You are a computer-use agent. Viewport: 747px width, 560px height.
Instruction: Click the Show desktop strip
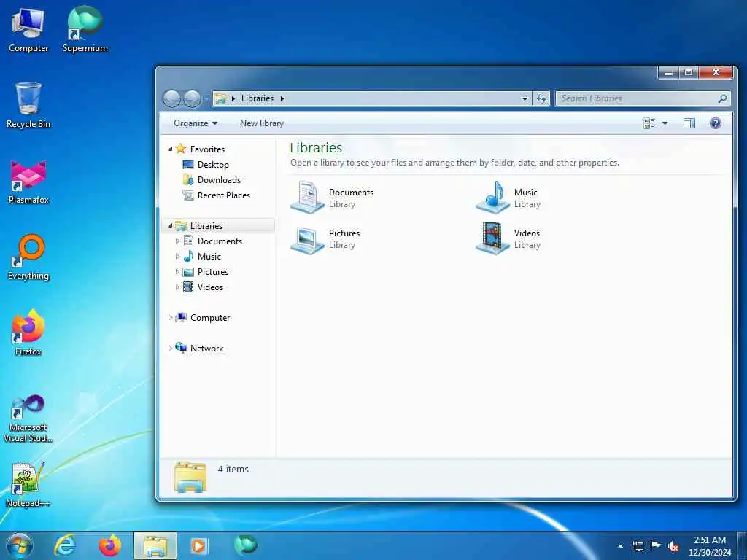pyautogui.click(x=742, y=545)
